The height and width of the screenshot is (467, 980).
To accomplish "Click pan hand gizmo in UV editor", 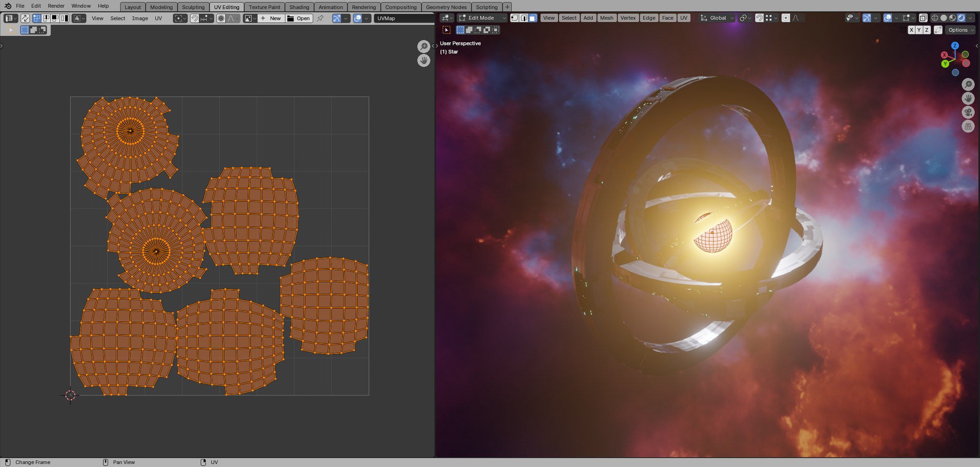I will 424,60.
